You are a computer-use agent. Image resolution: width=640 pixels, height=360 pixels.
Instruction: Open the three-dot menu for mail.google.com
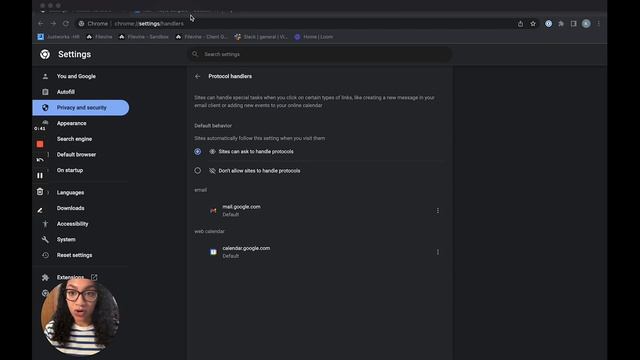coord(438,211)
